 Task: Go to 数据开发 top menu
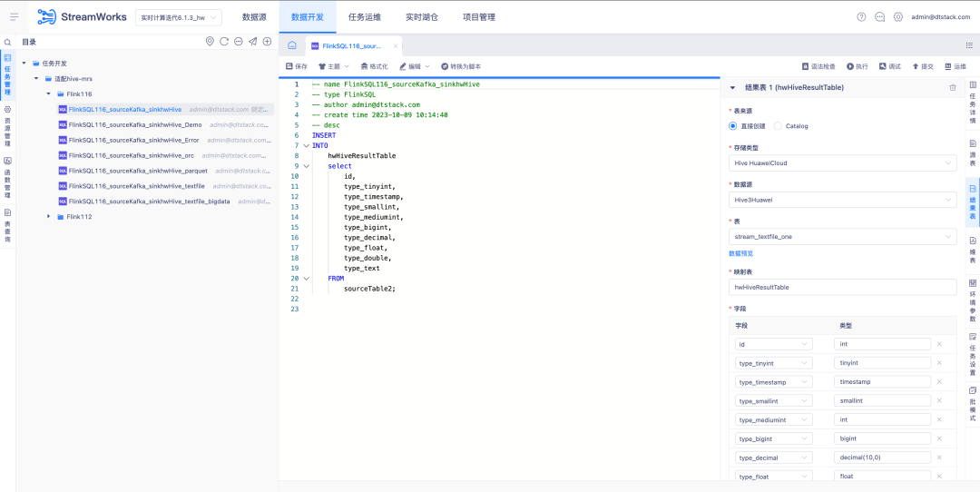[x=308, y=17]
